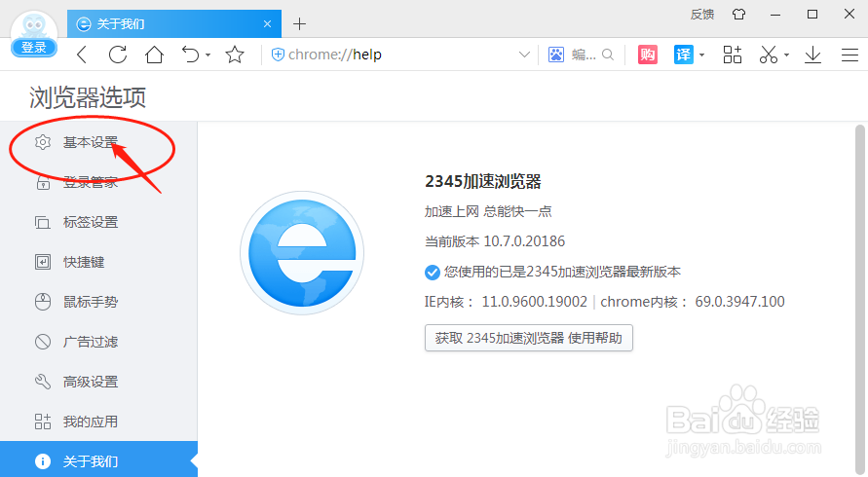Click the scissors screenshot tool

(769, 55)
